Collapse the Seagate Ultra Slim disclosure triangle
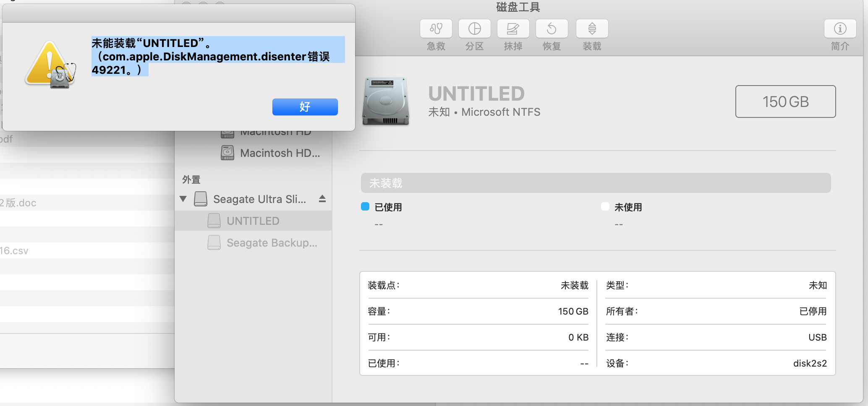This screenshot has height=406, width=868. 183,199
